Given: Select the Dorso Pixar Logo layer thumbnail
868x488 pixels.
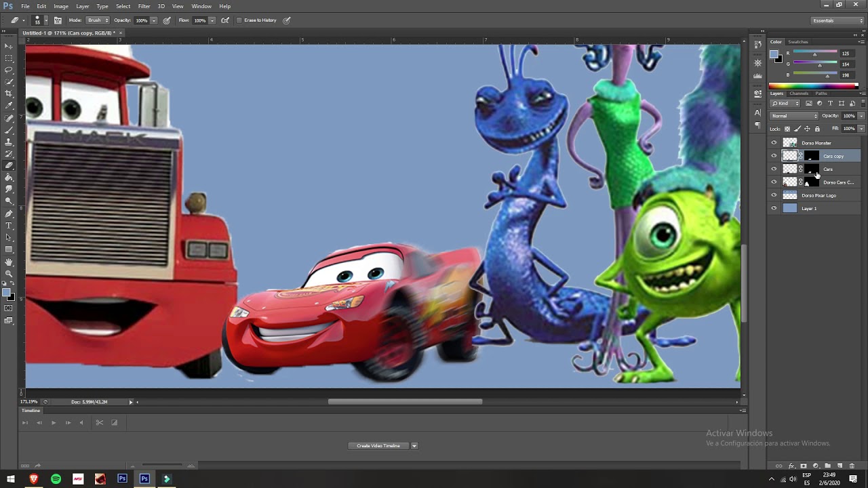Looking at the screenshot, I should [790, 195].
